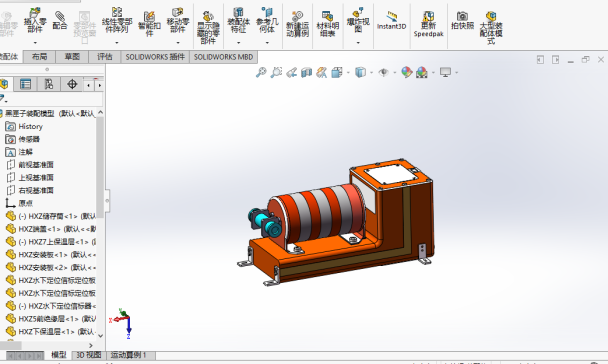Open dropdown arrow under 爆炸视图

358,42
